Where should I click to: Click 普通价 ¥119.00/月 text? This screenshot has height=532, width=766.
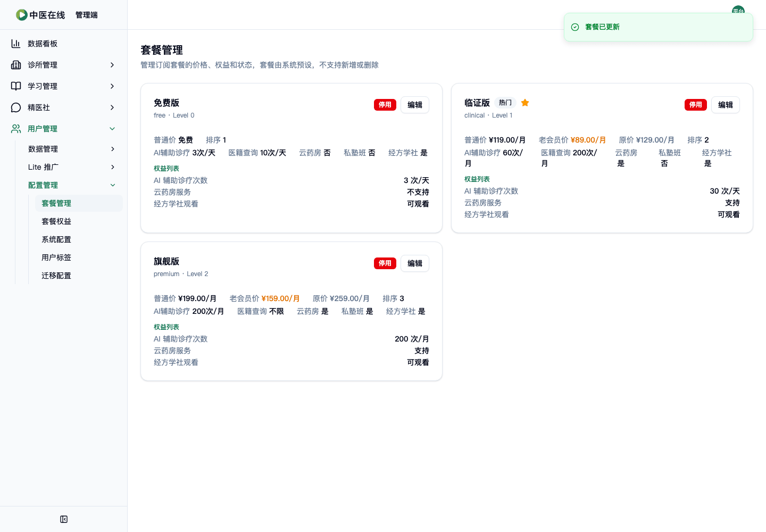495,140
